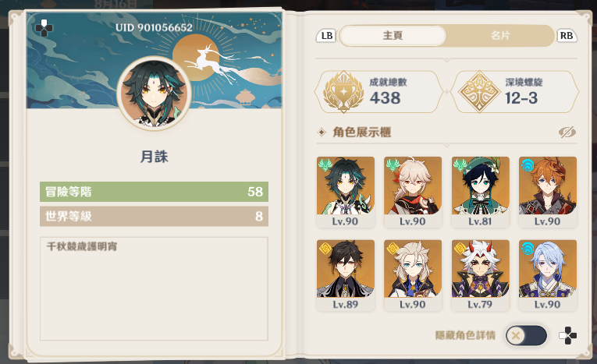Screen dimensions: 597x364
Task: Select the Lv.89 dark-haired character card
Action: [x=346, y=275]
